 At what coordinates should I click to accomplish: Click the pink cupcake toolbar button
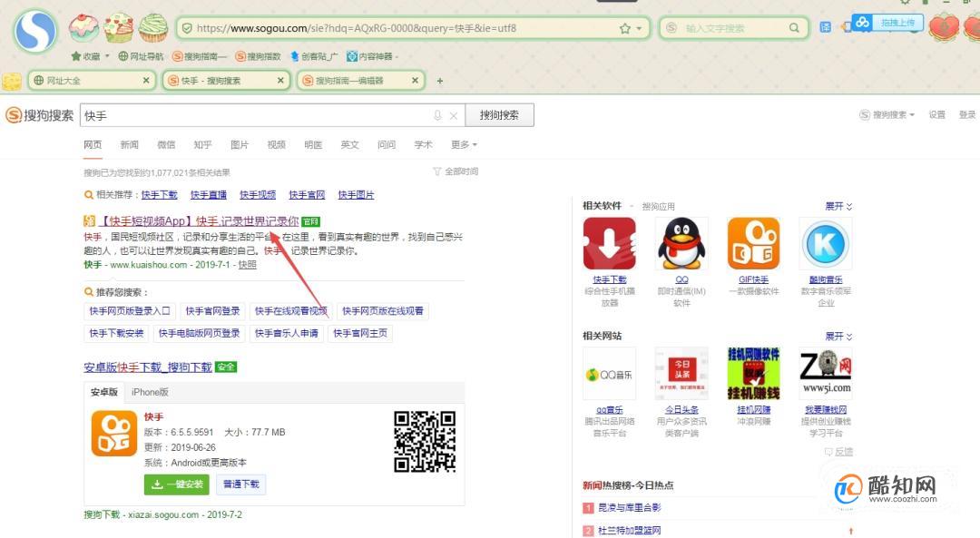click(x=83, y=28)
